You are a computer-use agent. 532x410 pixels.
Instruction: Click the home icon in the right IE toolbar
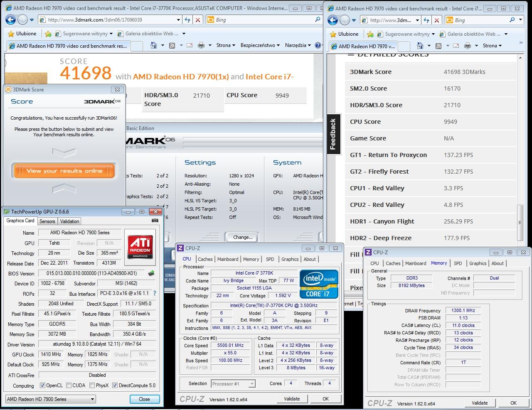[420, 46]
